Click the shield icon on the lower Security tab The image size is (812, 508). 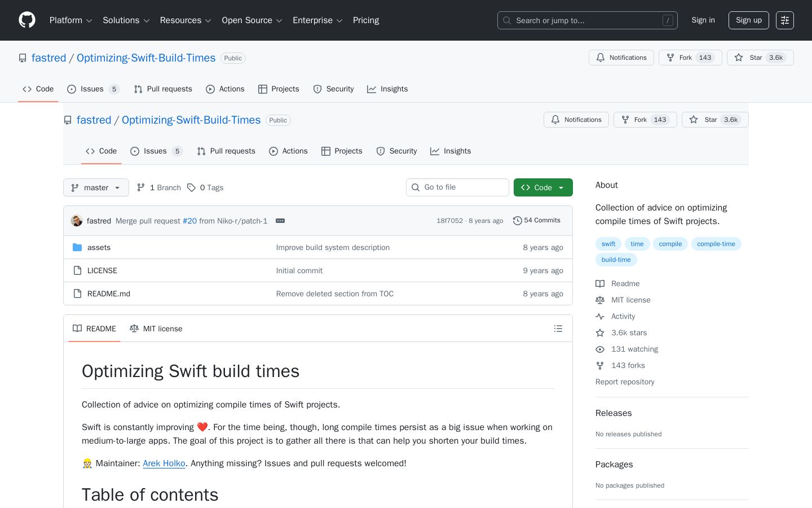click(381, 151)
